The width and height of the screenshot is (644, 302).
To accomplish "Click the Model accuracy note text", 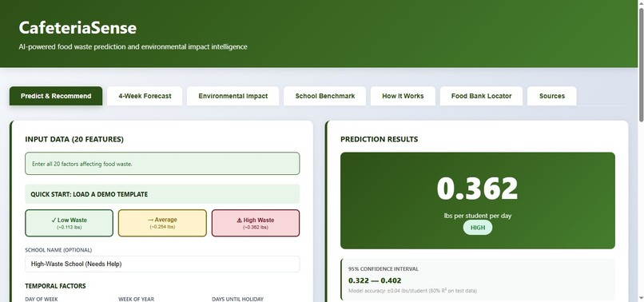I will coord(412,291).
